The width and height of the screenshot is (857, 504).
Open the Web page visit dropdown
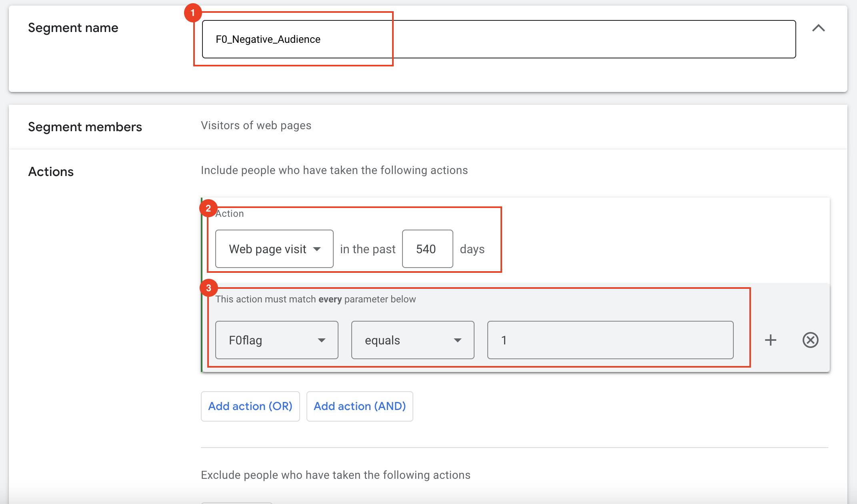coord(274,249)
